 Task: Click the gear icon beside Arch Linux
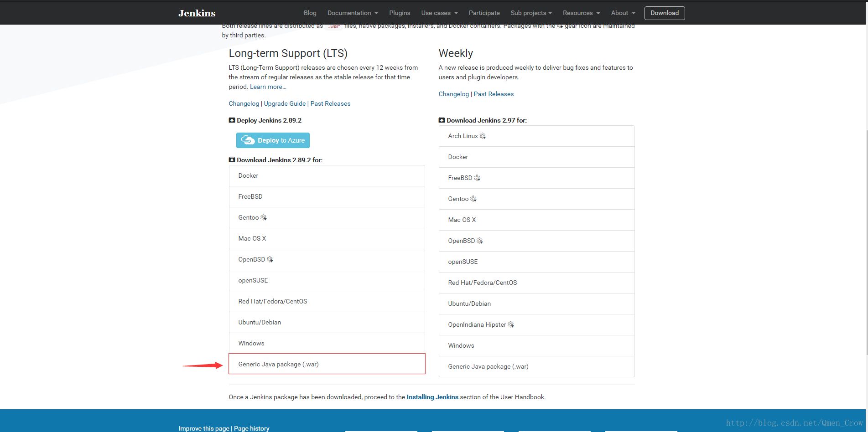click(483, 136)
